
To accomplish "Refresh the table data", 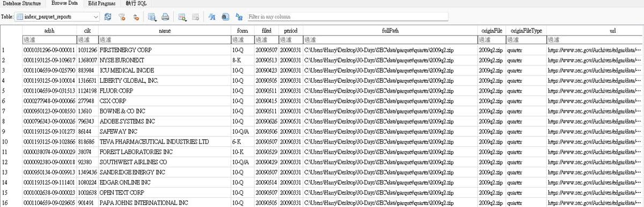I will coord(108,17).
